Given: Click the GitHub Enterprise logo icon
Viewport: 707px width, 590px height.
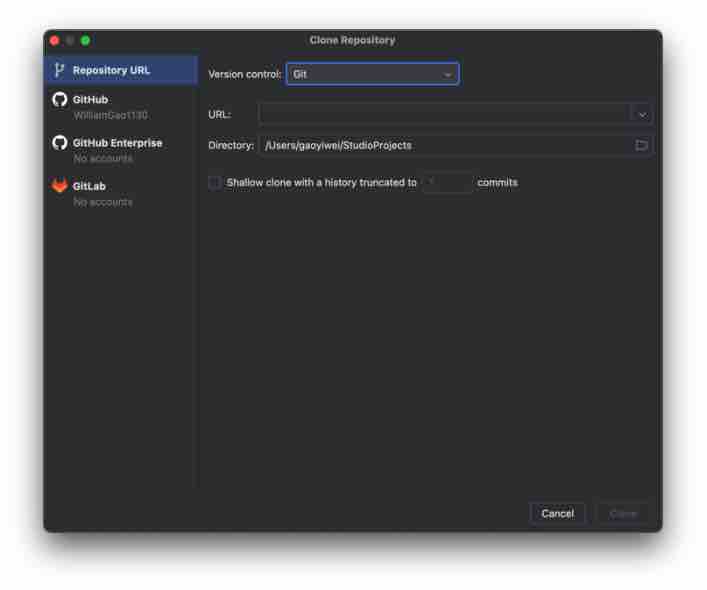Looking at the screenshot, I should [60, 143].
